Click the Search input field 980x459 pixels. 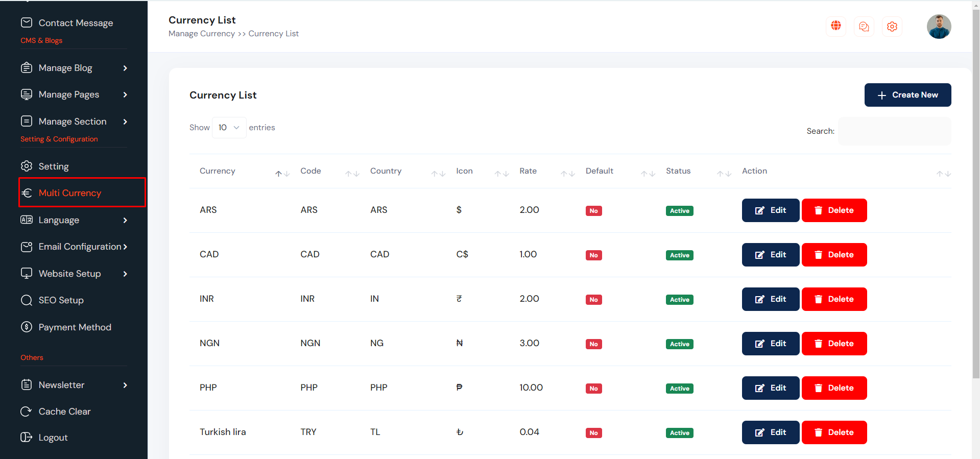[894, 131]
